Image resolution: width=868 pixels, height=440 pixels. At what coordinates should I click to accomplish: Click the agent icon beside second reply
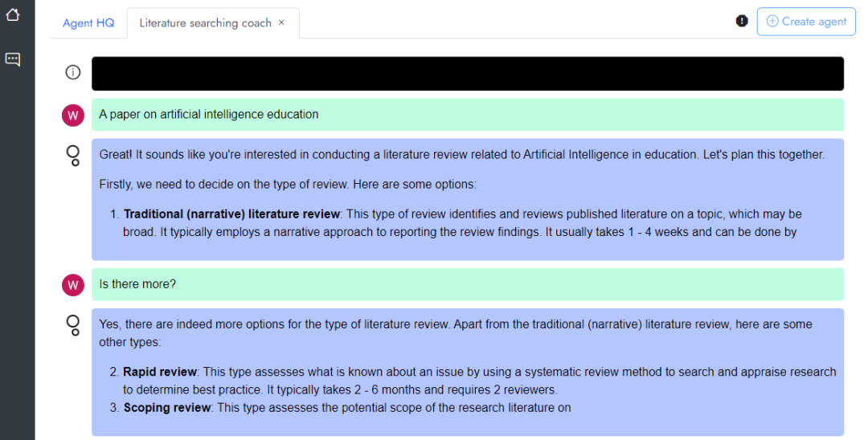(x=73, y=325)
